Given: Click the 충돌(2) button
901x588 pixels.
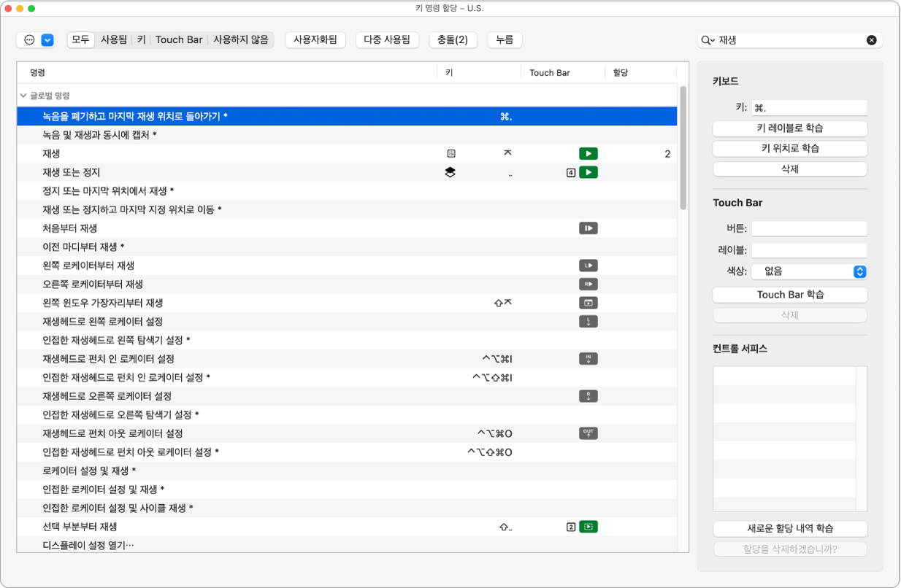Looking at the screenshot, I should tap(453, 40).
